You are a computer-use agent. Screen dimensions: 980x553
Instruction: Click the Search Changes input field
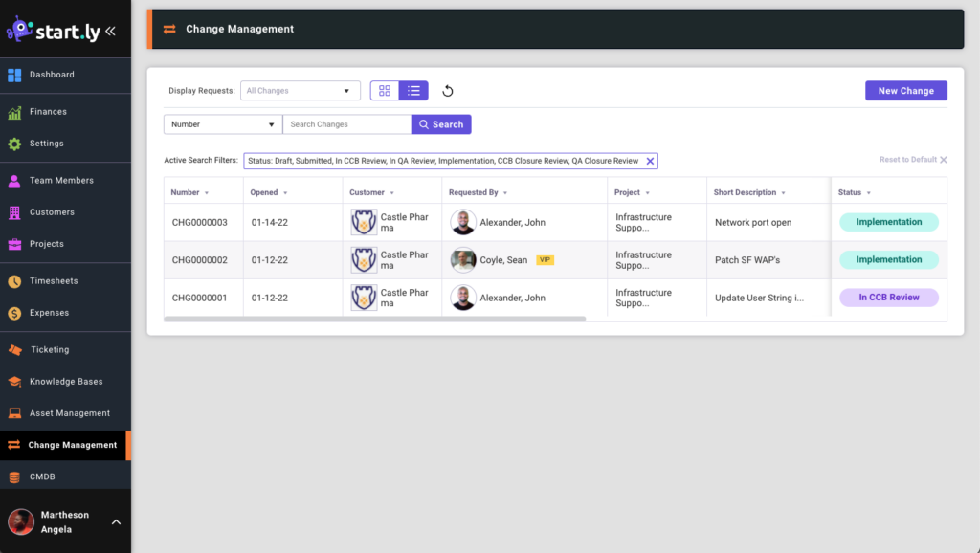(x=346, y=124)
